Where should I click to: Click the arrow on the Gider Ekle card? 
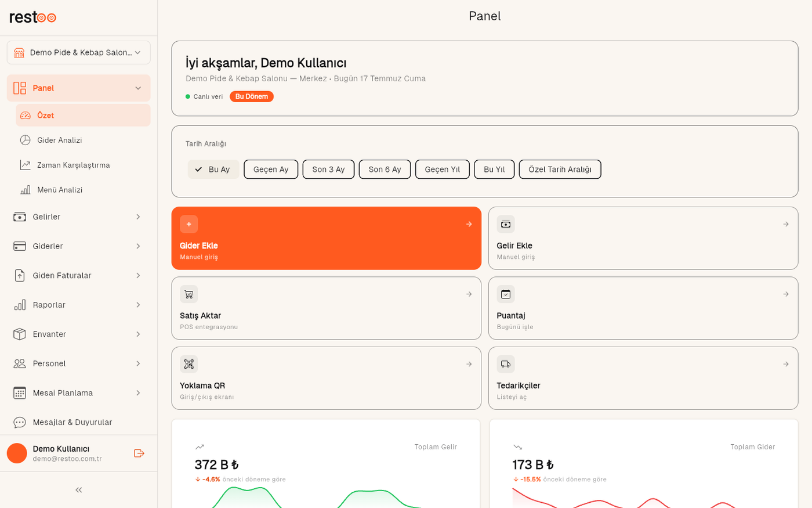point(469,224)
